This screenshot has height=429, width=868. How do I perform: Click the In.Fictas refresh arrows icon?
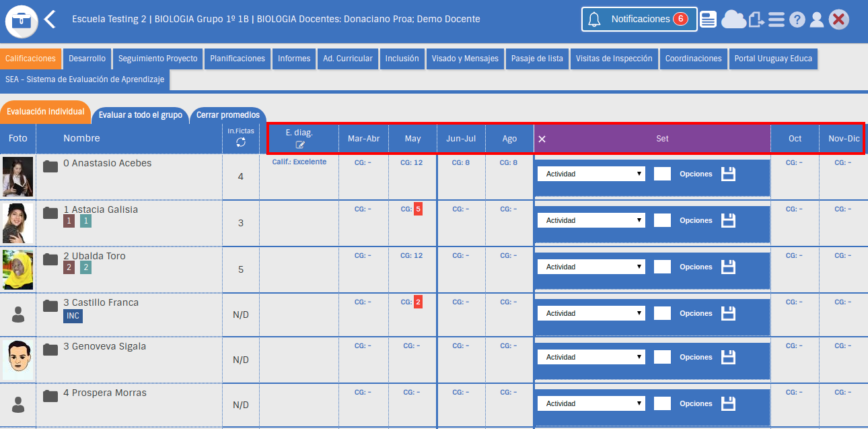pos(241,142)
